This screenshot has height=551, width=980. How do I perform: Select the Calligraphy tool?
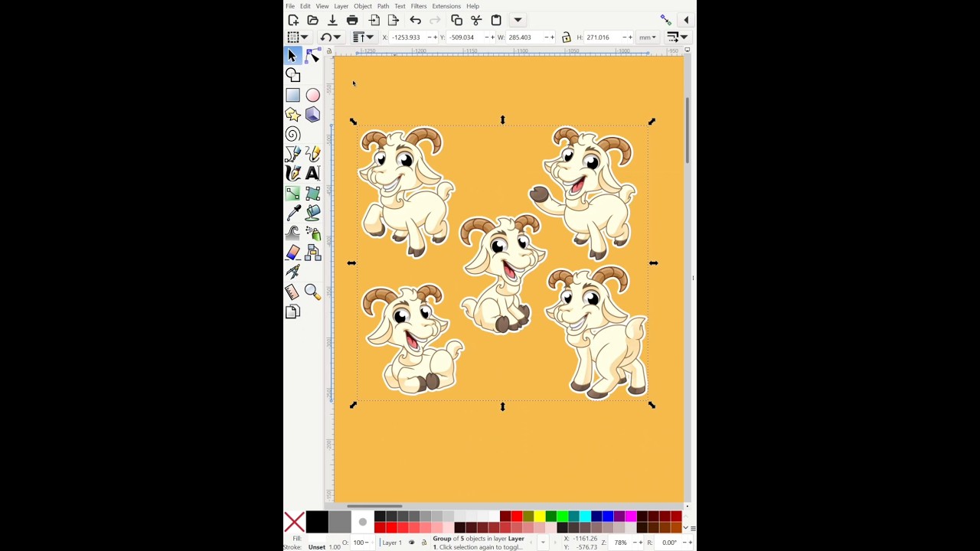292,174
